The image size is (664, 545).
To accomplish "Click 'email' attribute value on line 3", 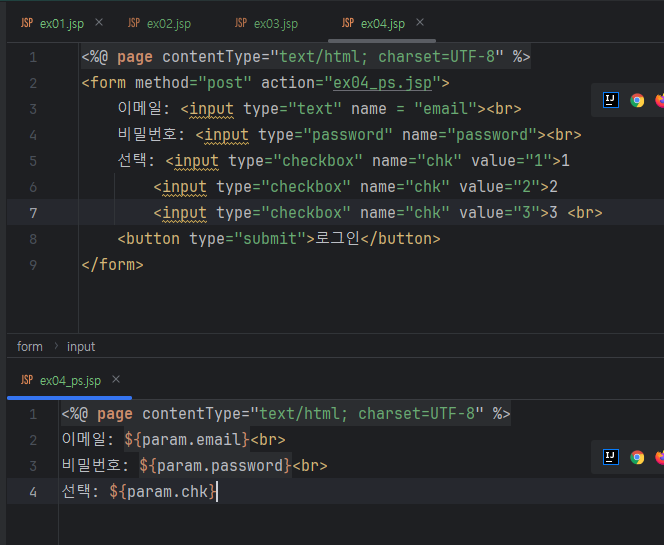I will click(x=446, y=109).
